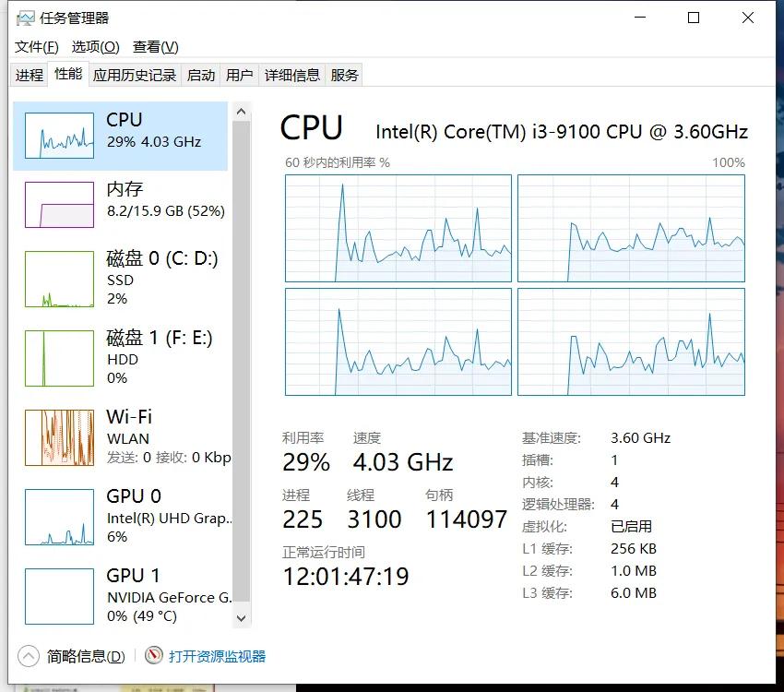The image size is (784, 692).
Task: Open 资源监视器 (Resource Monitor) link
Action: pos(217,656)
